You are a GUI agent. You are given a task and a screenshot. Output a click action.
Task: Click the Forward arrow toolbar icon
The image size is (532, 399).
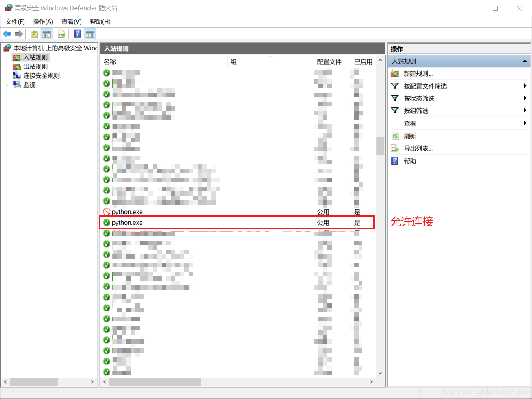[x=18, y=34]
